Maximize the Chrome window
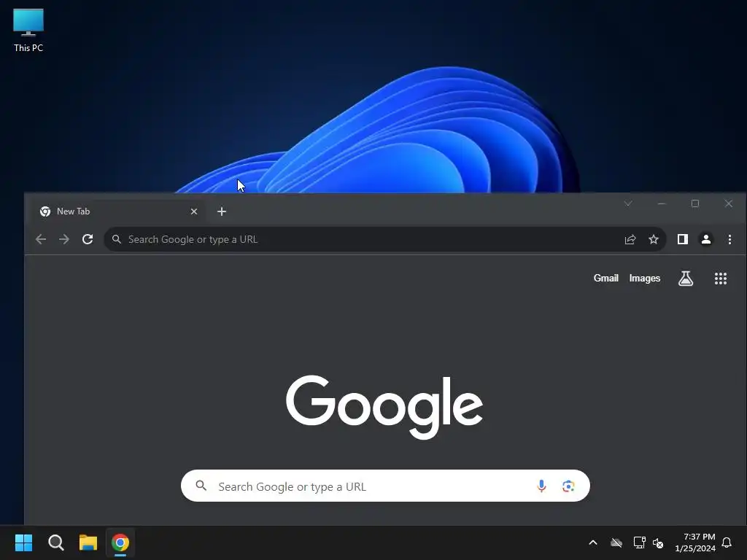 click(x=695, y=203)
